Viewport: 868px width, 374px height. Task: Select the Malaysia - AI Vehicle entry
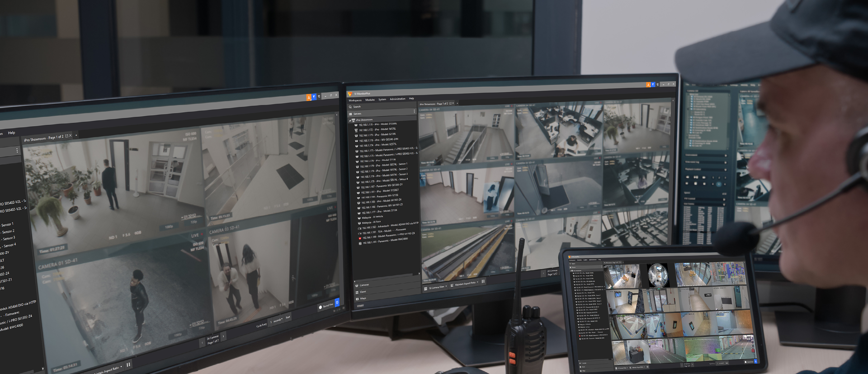pyautogui.click(x=370, y=217)
